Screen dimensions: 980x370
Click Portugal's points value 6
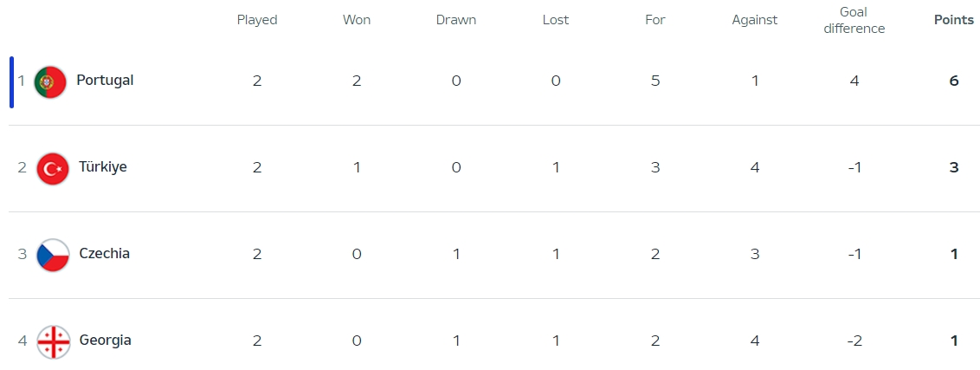pos(954,81)
